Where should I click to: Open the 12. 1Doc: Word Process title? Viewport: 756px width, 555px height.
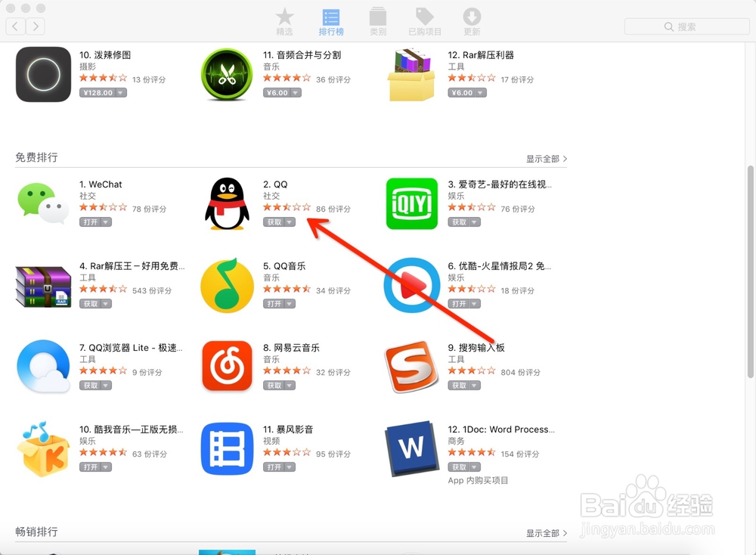tap(501, 429)
